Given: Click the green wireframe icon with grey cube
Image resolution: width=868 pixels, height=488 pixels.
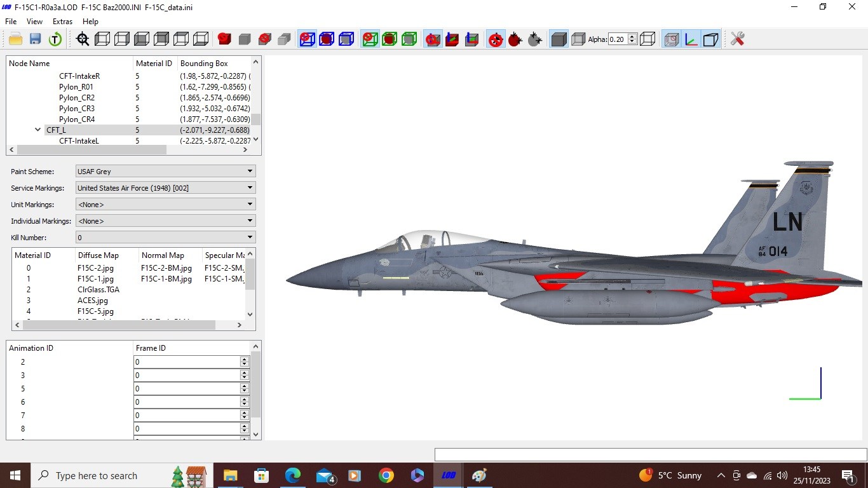Looking at the screenshot, I should pos(409,39).
